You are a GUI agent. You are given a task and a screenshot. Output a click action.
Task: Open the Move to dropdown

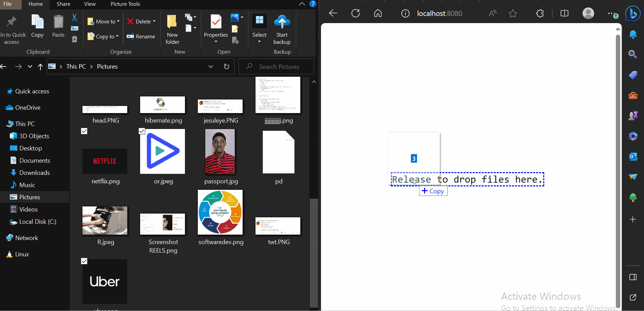[x=103, y=21]
